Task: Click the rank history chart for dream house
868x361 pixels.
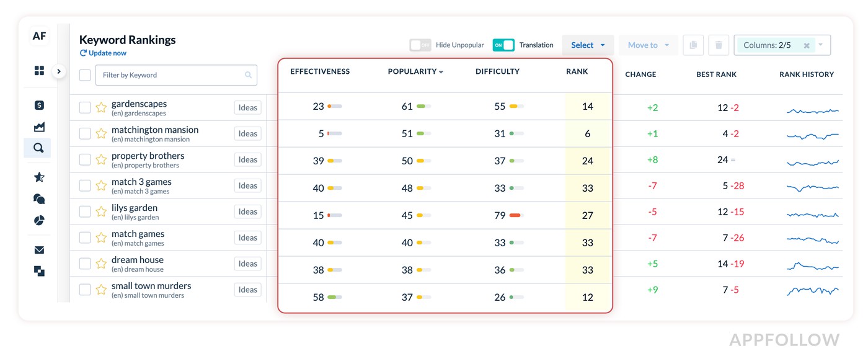Action: [x=812, y=265]
